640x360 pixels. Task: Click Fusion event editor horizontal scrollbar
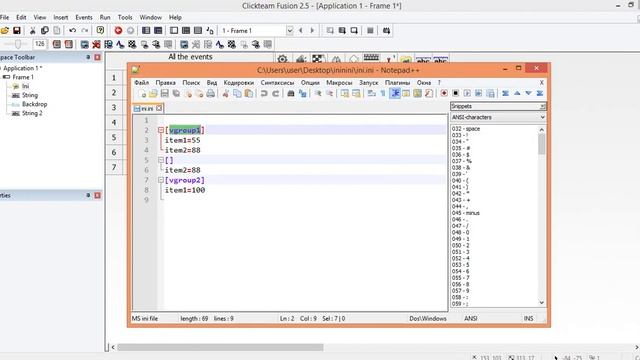coord(375,347)
